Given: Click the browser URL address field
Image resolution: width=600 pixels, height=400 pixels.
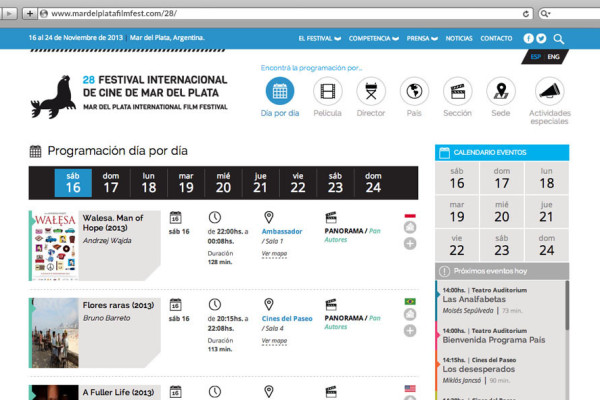Looking at the screenshot, I should tap(286, 14).
